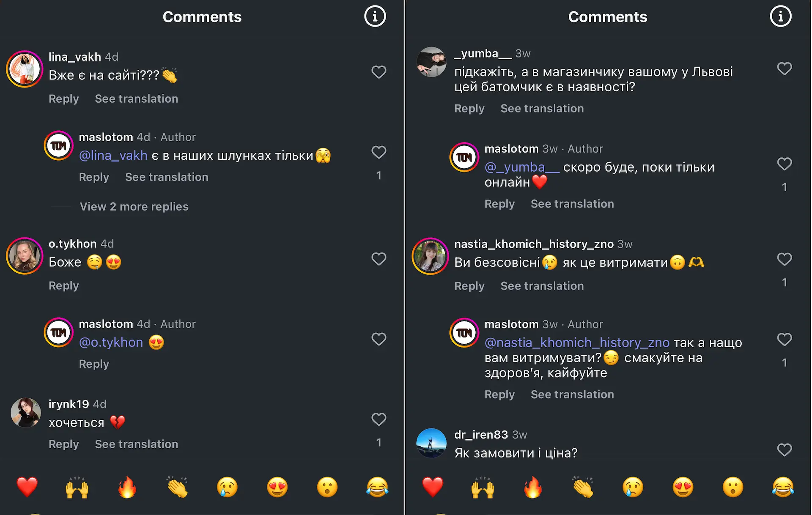Reply to maslotom's answer to _yumba__
Screen dimensions: 812x515
[x=499, y=204]
